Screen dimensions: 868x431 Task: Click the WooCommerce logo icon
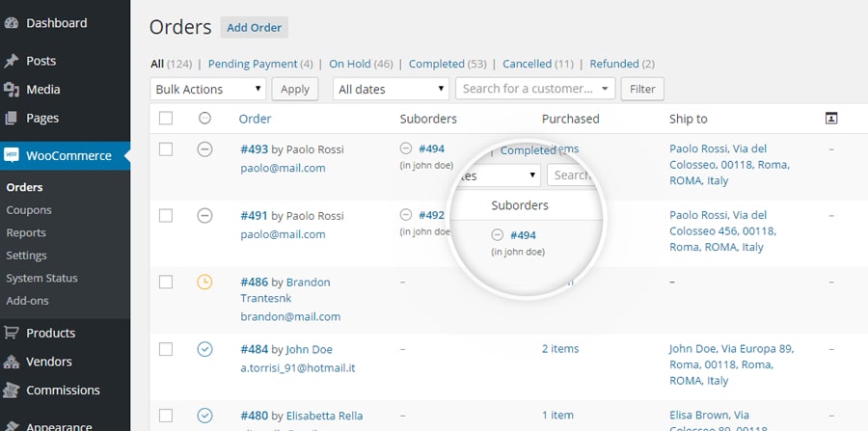11,155
